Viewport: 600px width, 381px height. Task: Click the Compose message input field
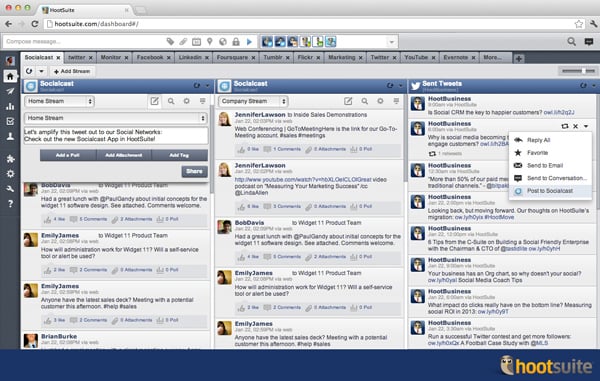(84, 41)
